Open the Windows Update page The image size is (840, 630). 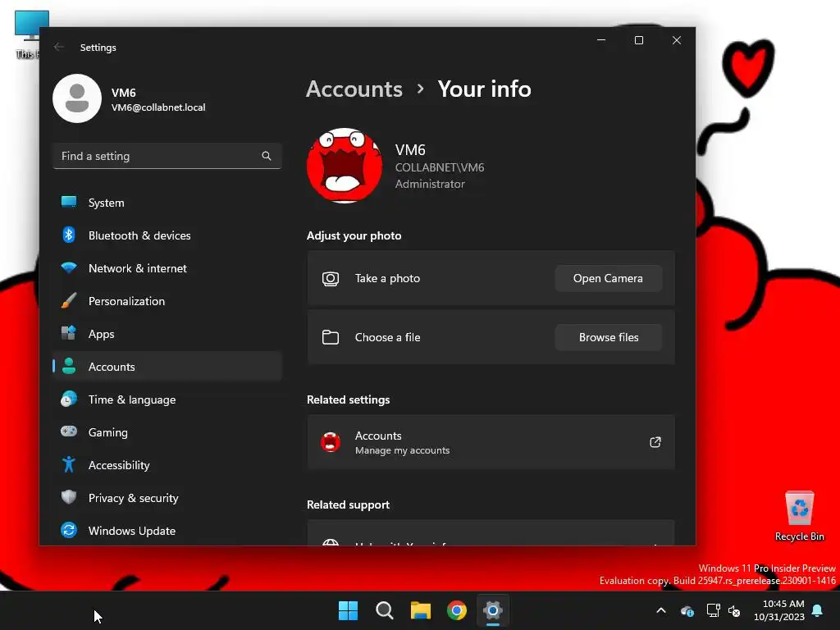click(167, 531)
